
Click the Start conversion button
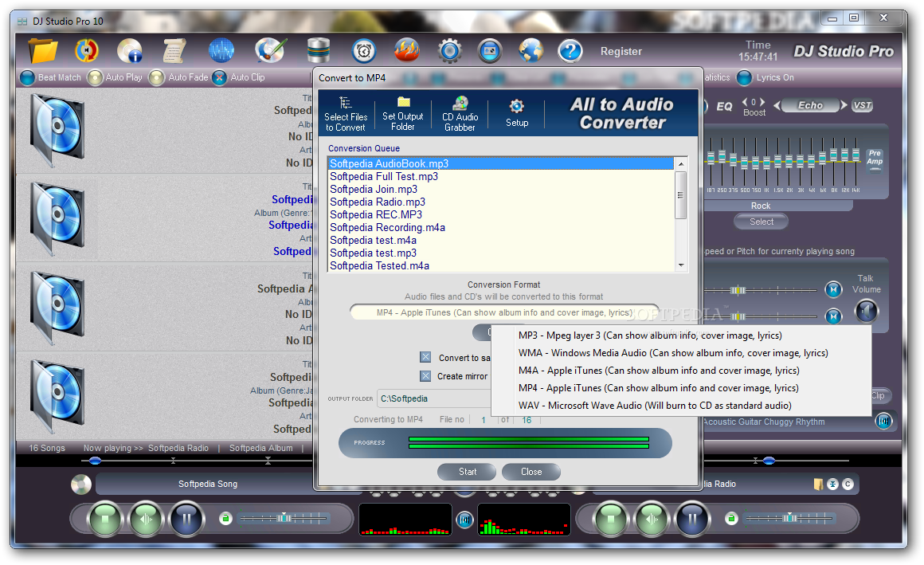(x=468, y=472)
